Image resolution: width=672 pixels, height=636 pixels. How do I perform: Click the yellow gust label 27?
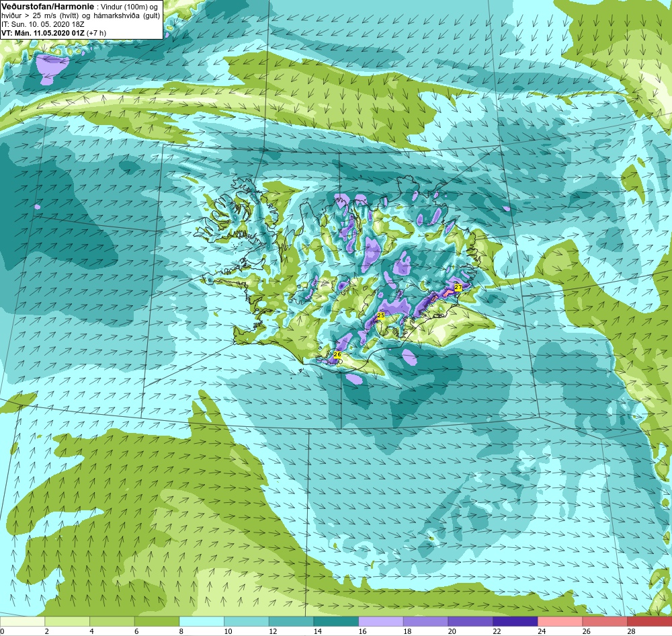coord(458,287)
